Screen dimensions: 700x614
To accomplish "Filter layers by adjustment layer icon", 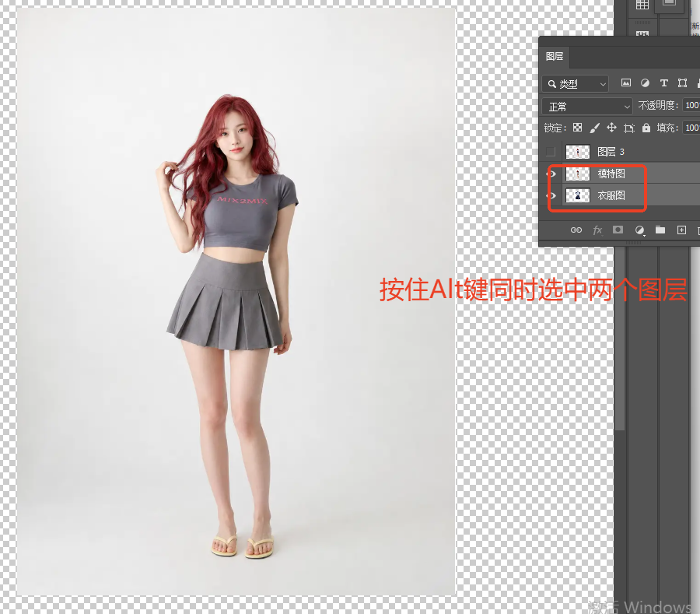I will point(645,82).
